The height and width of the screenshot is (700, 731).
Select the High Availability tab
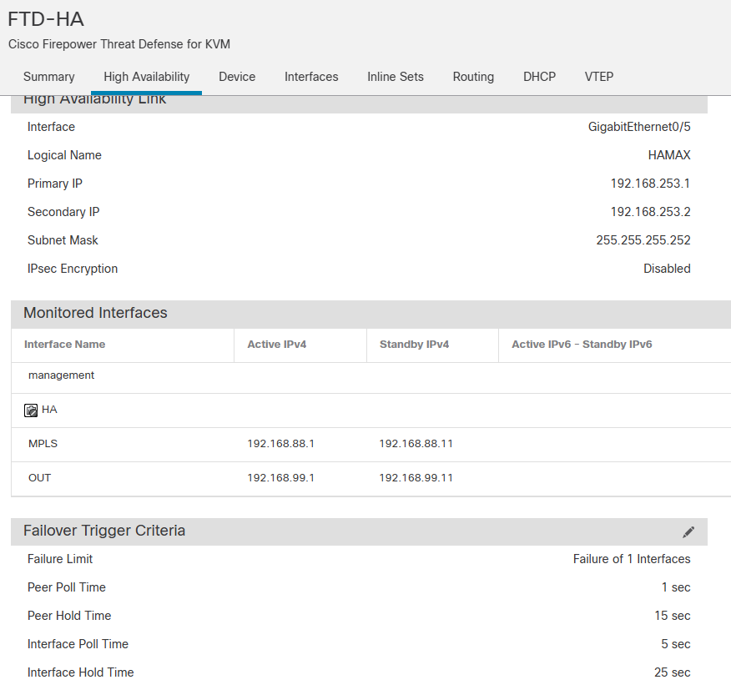coord(146,77)
